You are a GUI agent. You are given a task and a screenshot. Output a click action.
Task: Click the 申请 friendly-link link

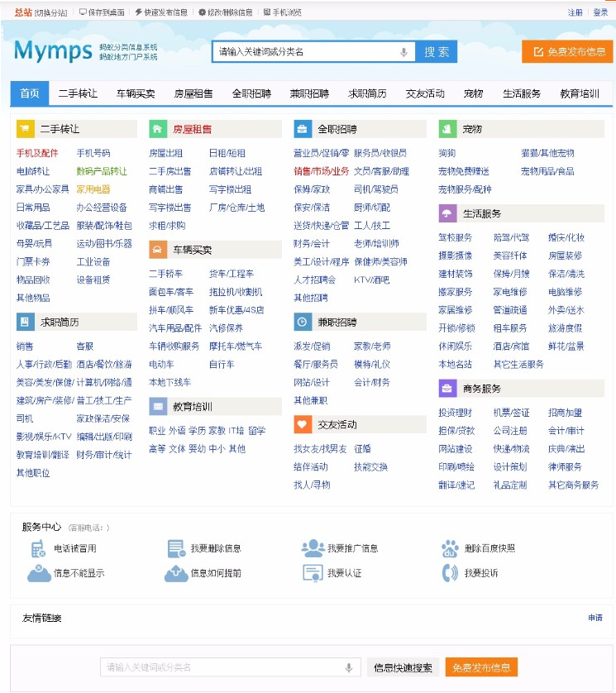595,618
